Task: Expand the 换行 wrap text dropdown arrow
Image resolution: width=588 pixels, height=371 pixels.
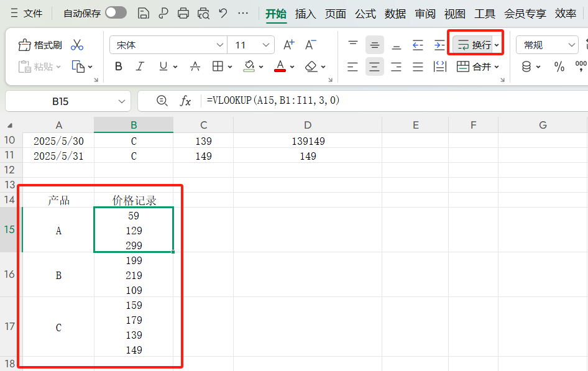Action: pos(496,44)
